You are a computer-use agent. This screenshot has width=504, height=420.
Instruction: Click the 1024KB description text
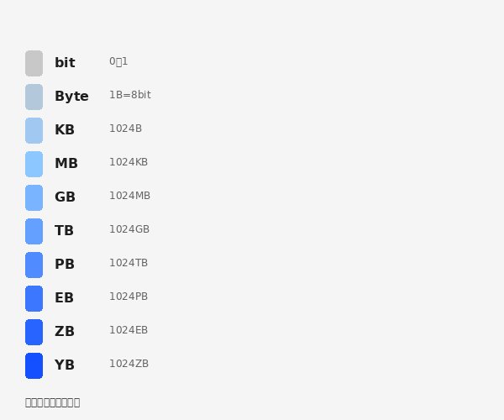pos(129,162)
